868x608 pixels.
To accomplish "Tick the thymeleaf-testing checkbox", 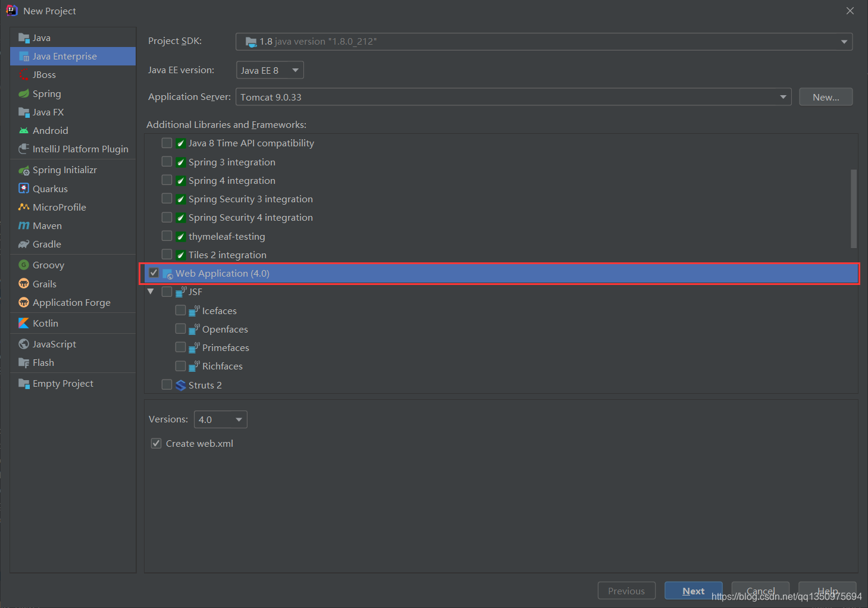I will click(x=167, y=236).
